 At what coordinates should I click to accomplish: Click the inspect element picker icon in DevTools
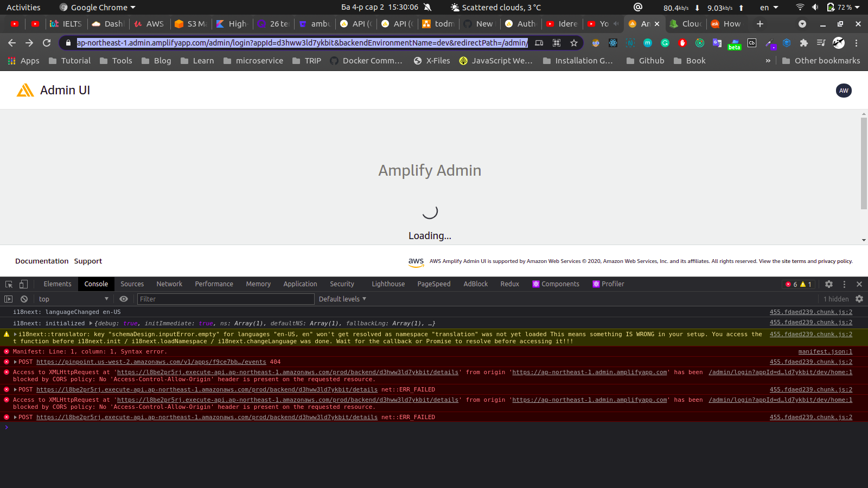9,284
